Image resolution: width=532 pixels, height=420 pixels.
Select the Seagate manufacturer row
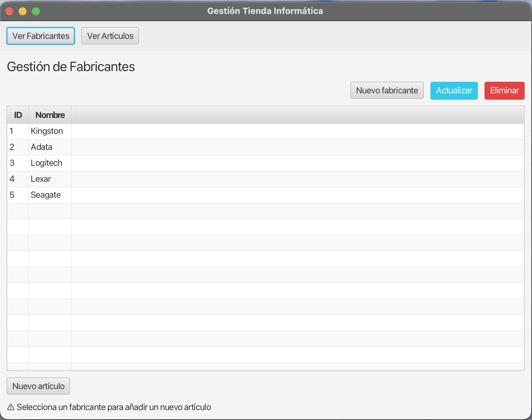[266, 195]
